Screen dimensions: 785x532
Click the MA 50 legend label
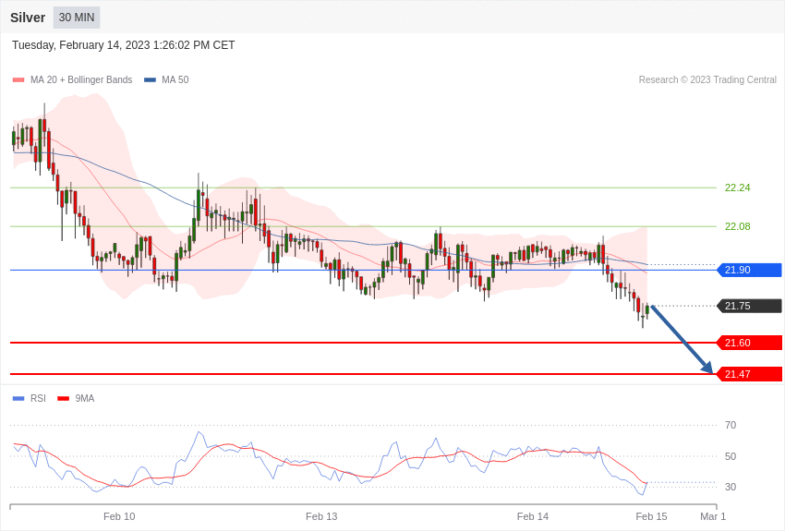click(x=175, y=80)
